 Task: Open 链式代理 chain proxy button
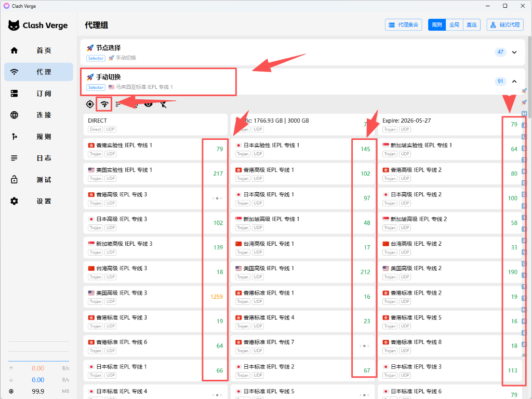pos(505,25)
